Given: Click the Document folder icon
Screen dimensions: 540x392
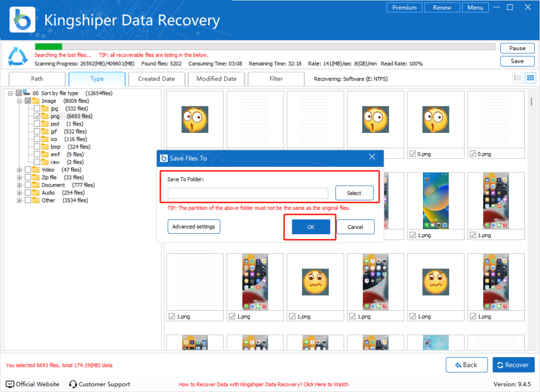Looking at the screenshot, I should point(36,185).
